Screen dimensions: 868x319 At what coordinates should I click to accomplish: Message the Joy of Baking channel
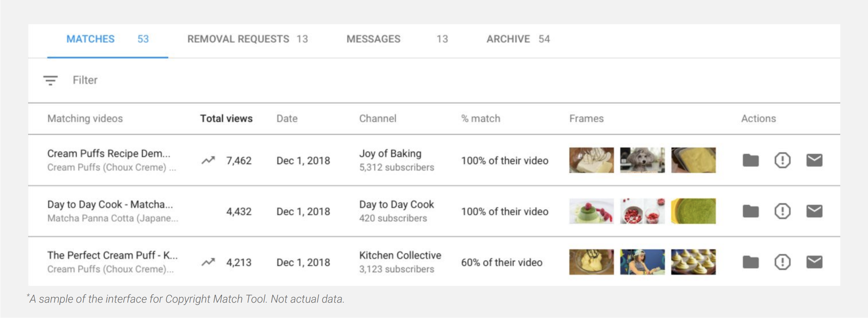pos(814,160)
